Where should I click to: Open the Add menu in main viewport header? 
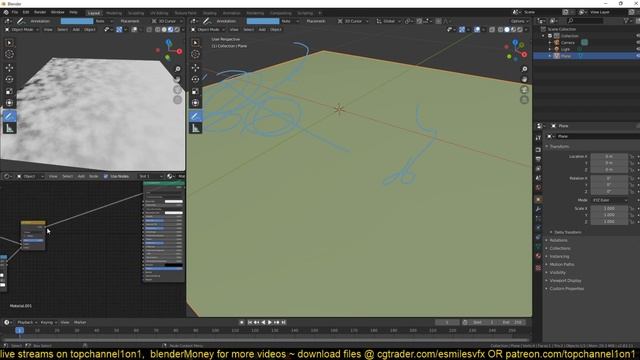tap(262, 29)
